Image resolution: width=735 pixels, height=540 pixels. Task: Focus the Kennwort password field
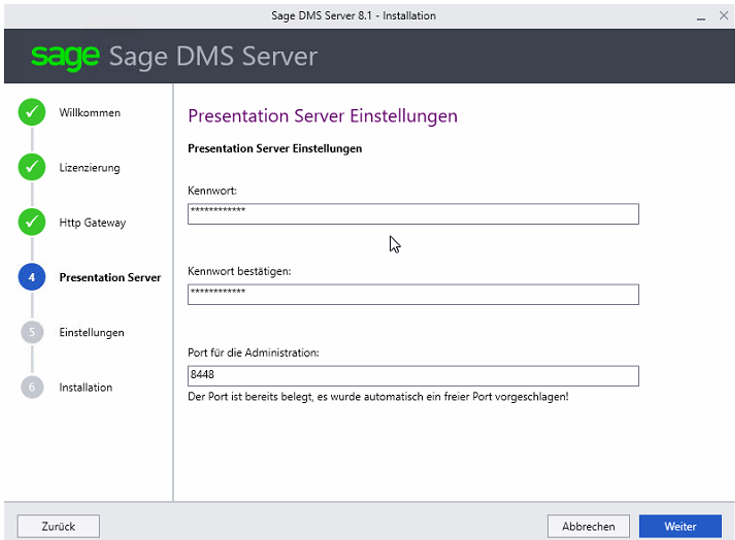(412, 214)
